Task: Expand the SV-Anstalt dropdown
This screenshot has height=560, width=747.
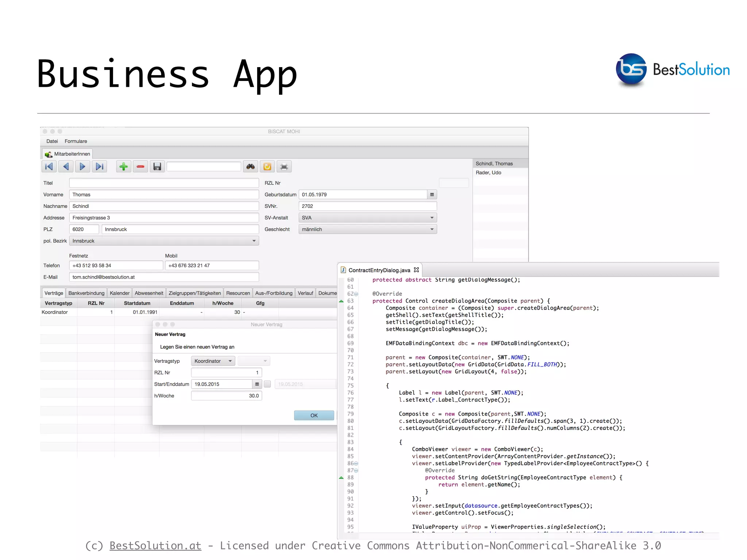Action: point(432,218)
